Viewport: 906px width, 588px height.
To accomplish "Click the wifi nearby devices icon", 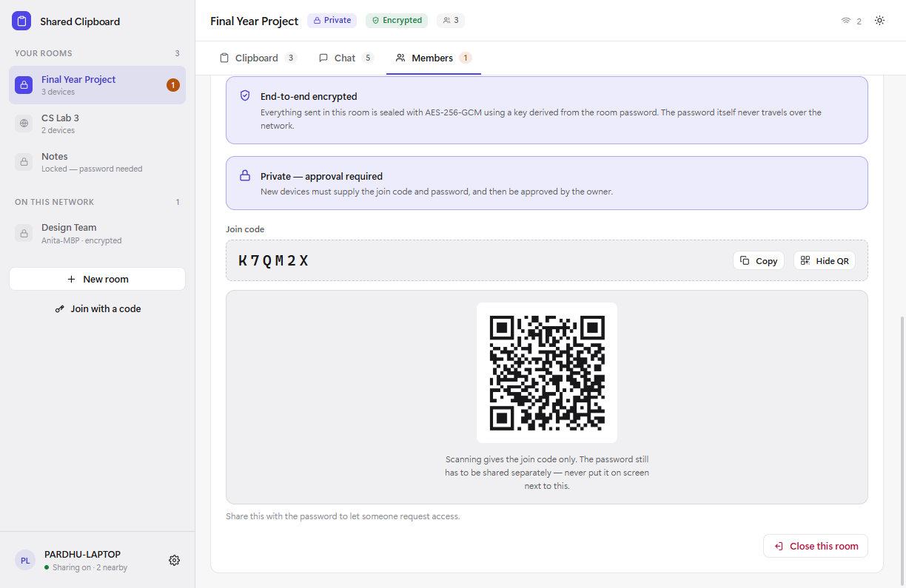I will 846,21.
